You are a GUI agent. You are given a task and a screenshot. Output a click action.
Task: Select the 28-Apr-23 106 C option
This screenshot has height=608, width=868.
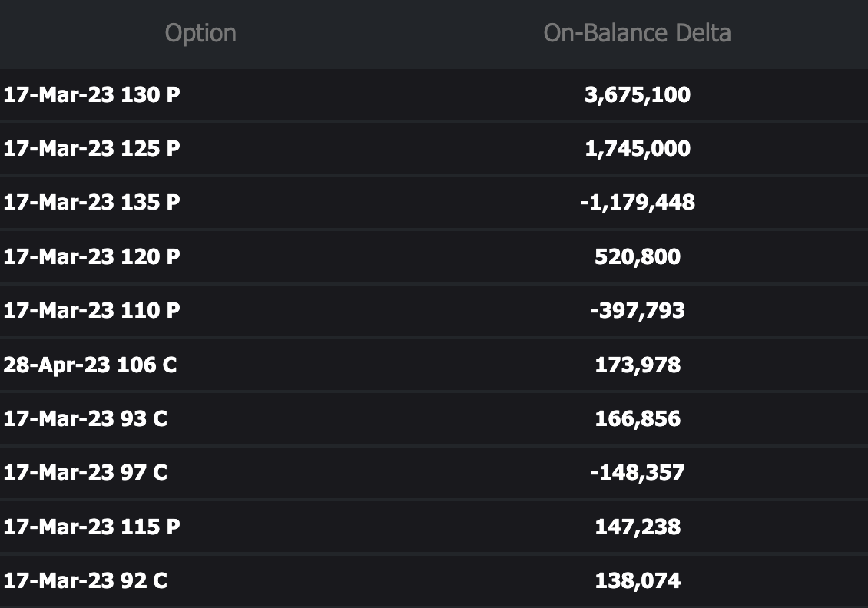(x=90, y=364)
